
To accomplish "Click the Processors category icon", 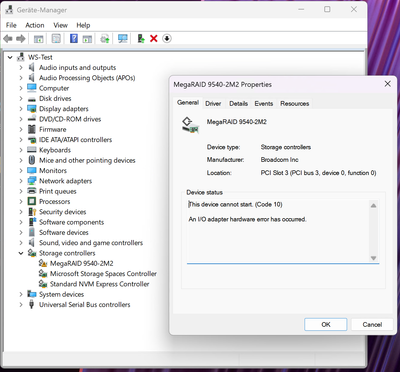I will tap(32, 201).
